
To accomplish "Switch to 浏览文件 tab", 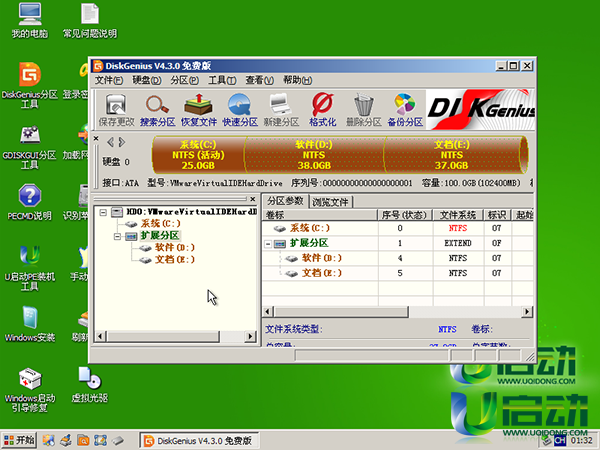I will [x=330, y=202].
